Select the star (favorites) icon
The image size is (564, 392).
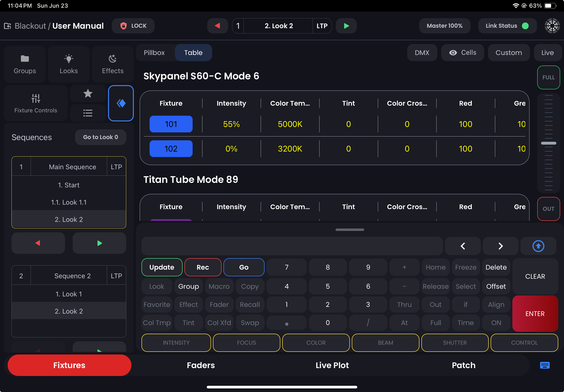(88, 94)
